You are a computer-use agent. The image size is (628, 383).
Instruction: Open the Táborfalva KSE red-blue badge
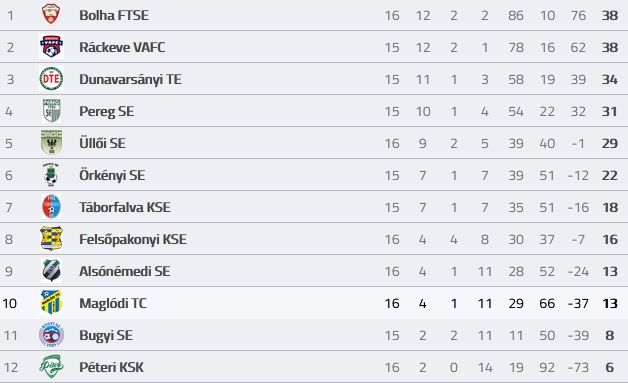51,206
